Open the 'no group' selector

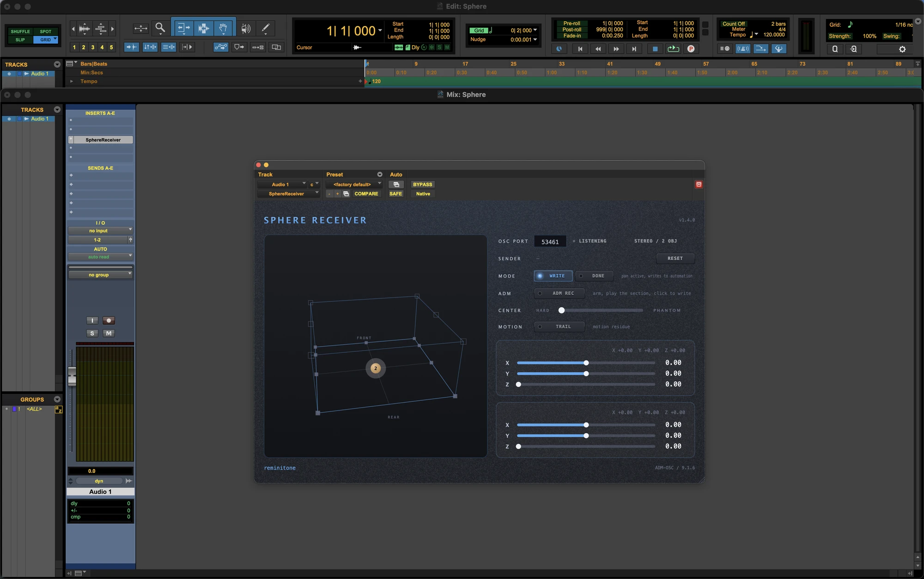pos(100,275)
